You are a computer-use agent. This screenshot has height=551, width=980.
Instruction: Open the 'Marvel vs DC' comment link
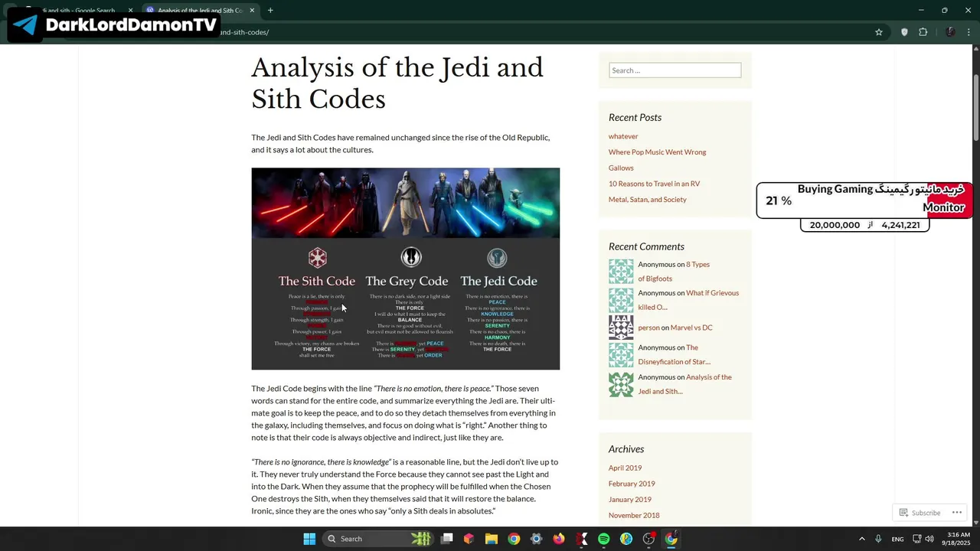coord(691,328)
